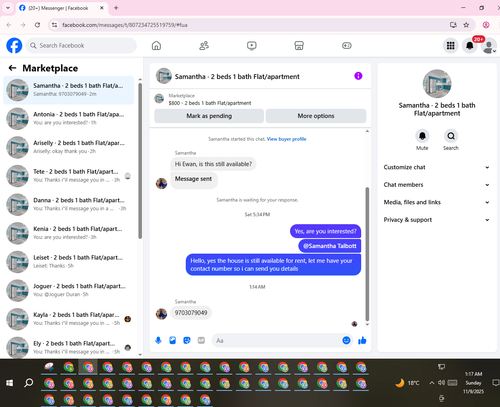Click the Search Facebook field

[x=81, y=46]
